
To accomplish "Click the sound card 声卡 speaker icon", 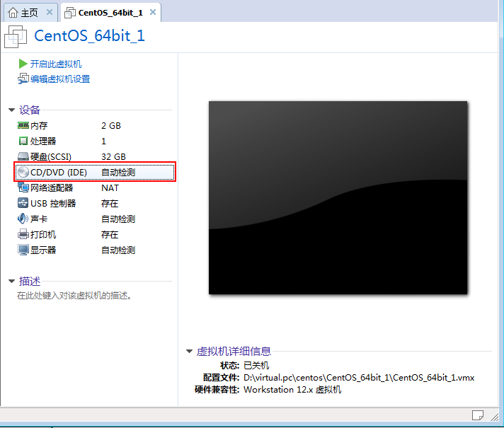I will [x=23, y=219].
